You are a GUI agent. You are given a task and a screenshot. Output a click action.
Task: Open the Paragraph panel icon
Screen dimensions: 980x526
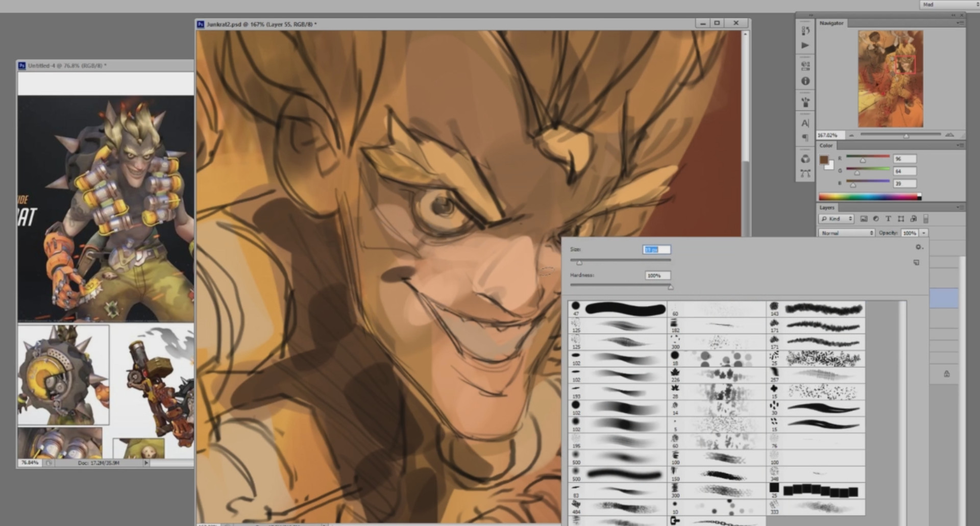(x=805, y=138)
